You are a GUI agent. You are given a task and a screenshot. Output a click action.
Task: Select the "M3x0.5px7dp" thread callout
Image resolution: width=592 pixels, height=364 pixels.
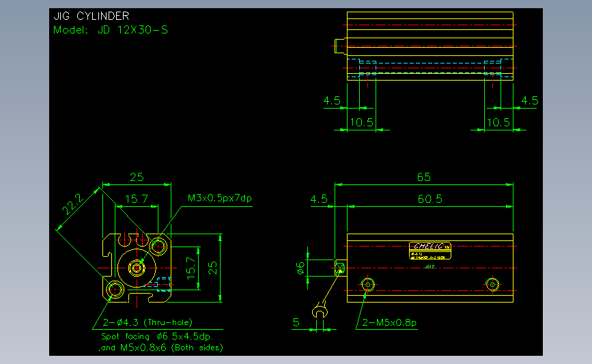point(220,198)
